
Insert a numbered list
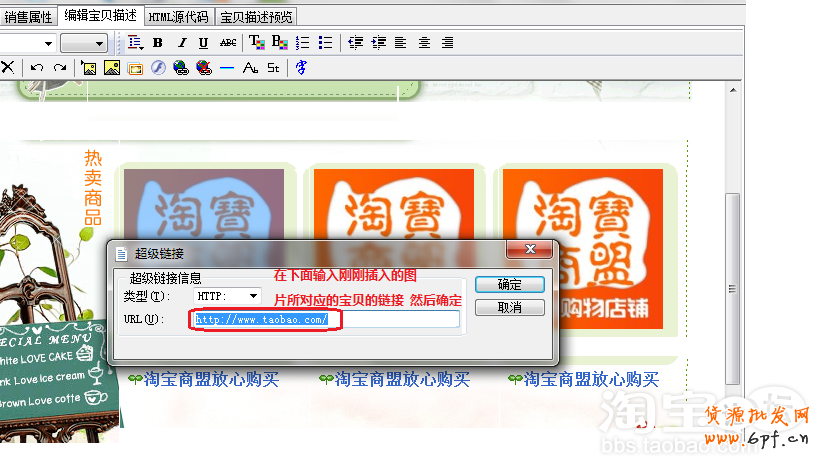(303, 43)
